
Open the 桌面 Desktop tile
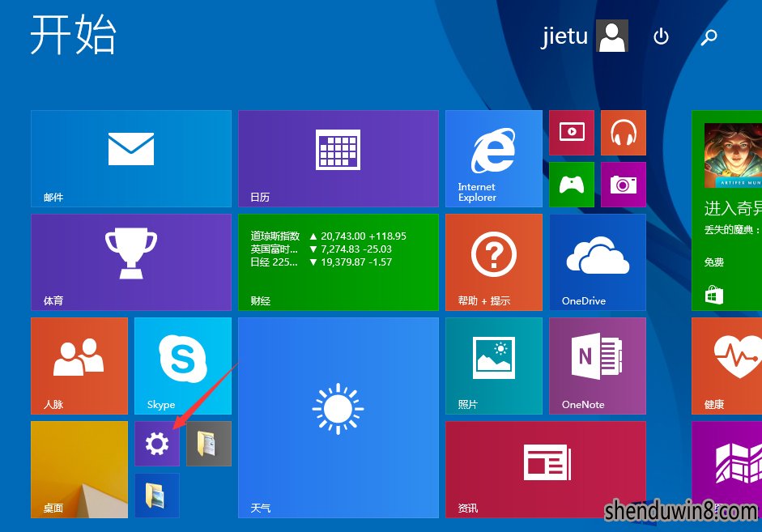pos(79,470)
